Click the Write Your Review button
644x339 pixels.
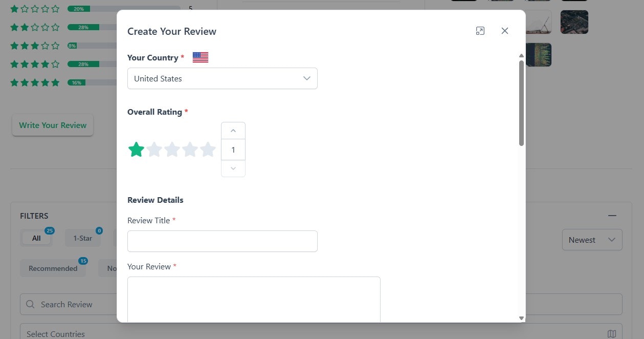[52, 124]
